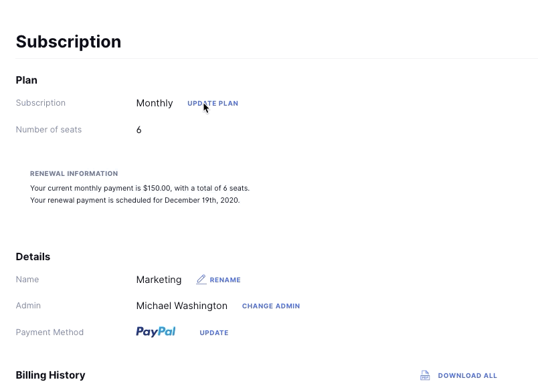538x392 pixels.
Task: Click the current monthly payment $150.00 line
Action: pyautogui.click(x=140, y=189)
